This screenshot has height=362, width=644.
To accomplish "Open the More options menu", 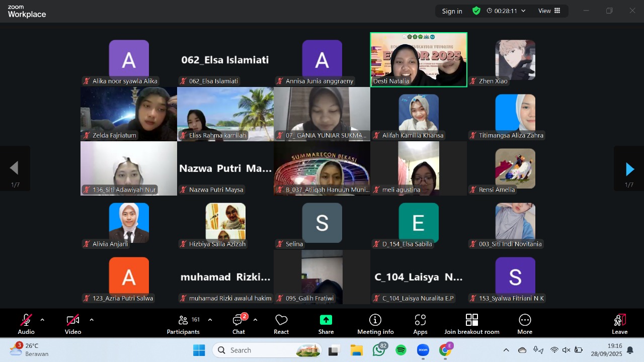I will coord(525,324).
